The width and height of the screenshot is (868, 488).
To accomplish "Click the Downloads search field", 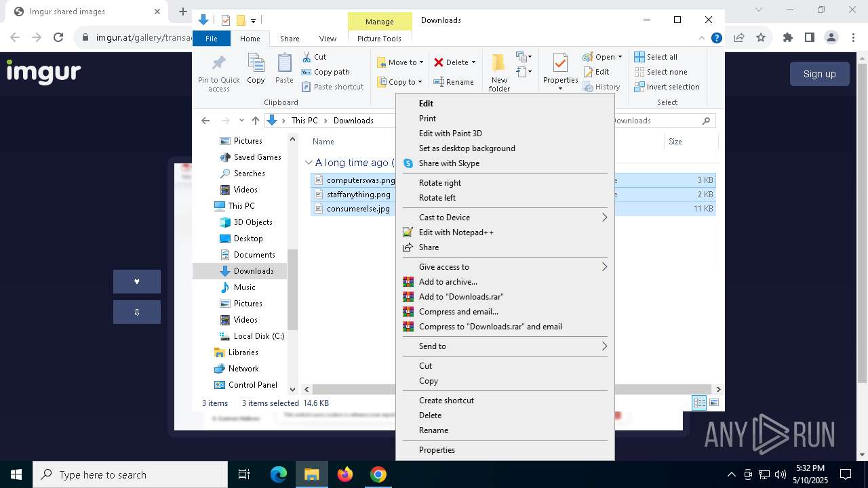I will (663, 121).
